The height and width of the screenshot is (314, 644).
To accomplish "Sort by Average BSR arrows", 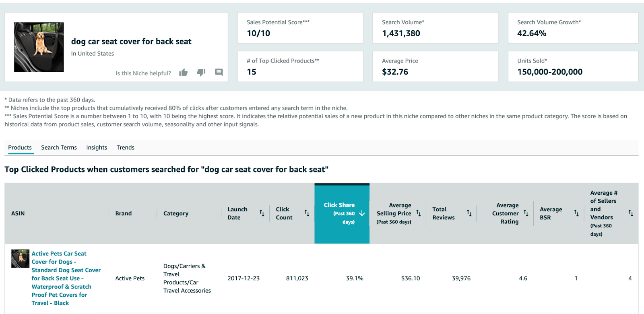I will click(576, 213).
